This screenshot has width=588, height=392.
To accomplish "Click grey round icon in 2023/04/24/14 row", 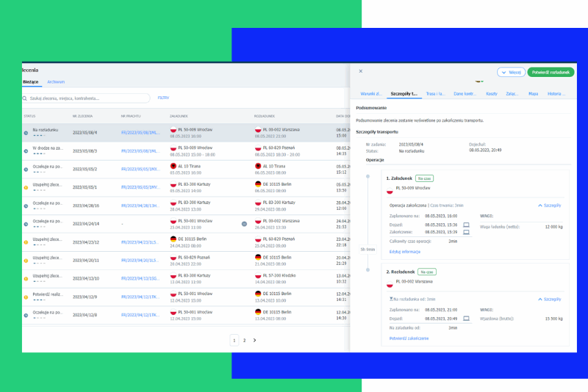I will coord(244,223).
